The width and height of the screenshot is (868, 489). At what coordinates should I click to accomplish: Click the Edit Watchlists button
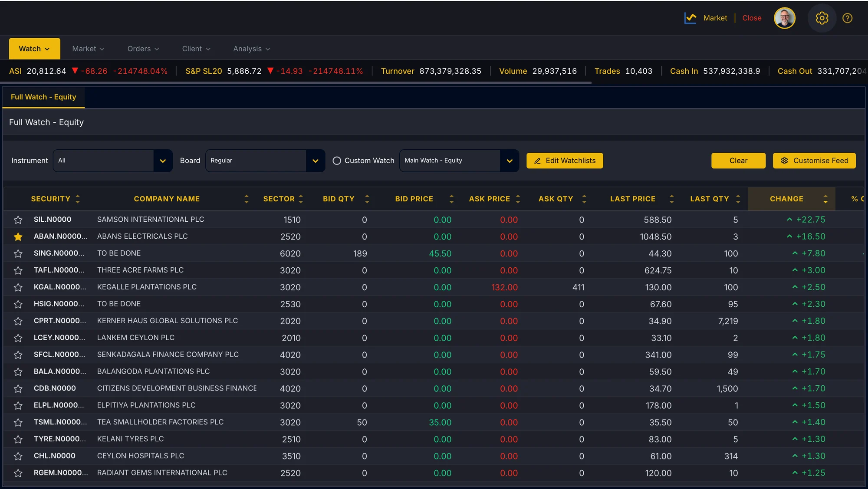click(x=565, y=161)
